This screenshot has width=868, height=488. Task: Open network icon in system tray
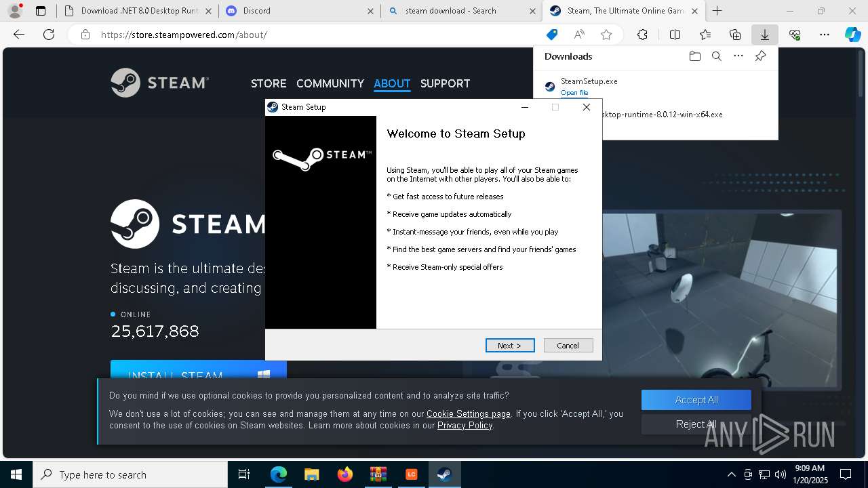764,474
